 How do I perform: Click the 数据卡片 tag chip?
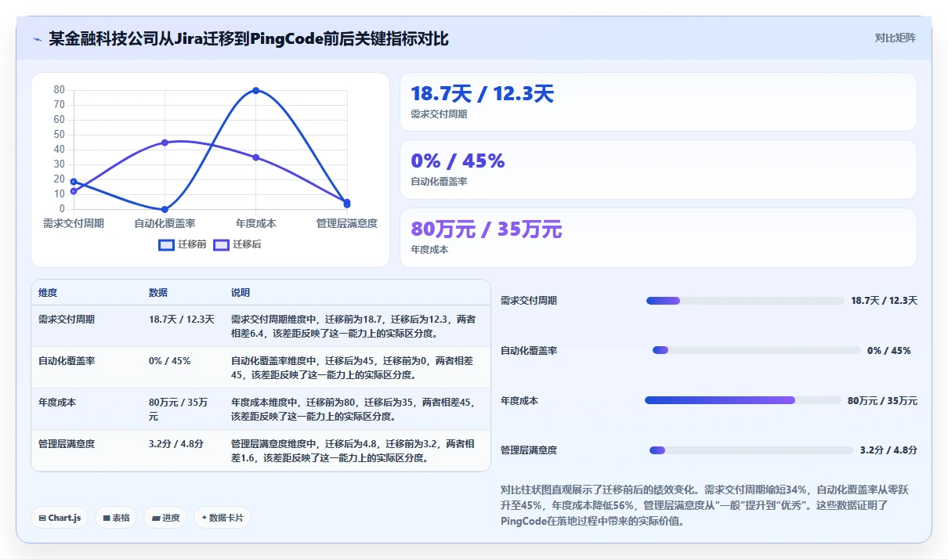tap(223, 518)
